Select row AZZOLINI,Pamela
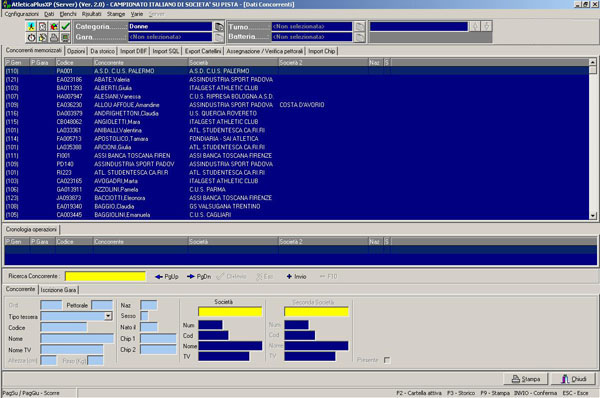Image resolution: width=600 pixels, height=398 pixels. coord(297,189)
